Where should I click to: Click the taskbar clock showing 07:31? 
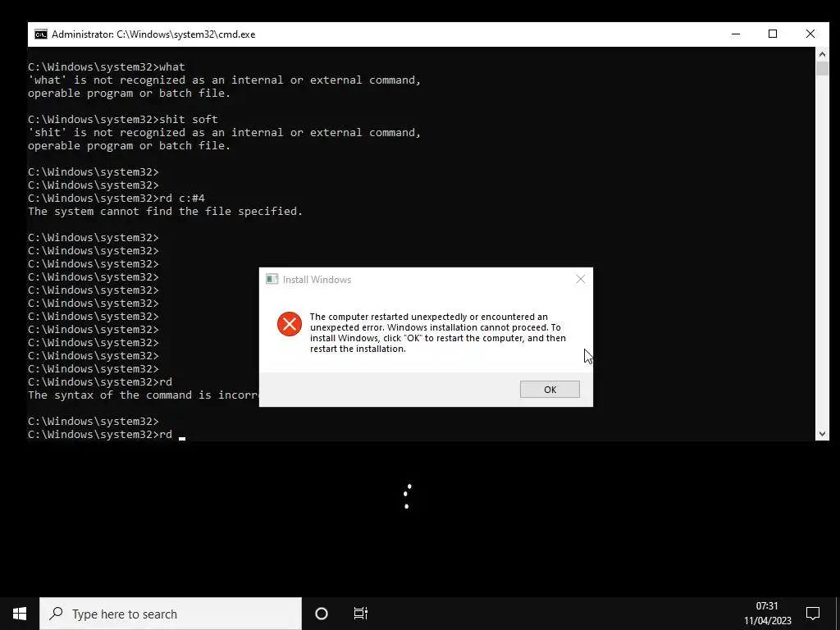pyautogui.click(x=767, y=606)
